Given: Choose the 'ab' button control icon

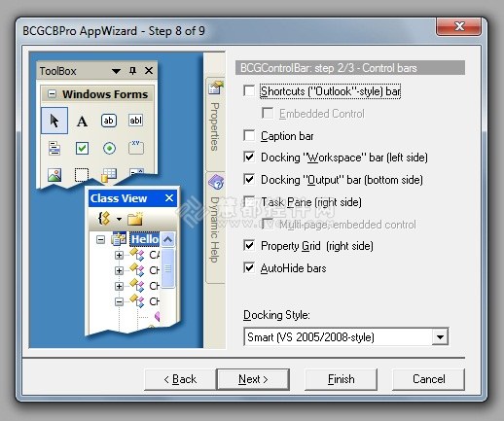Looking at the screenshot, I should click(x=109, y=121).
